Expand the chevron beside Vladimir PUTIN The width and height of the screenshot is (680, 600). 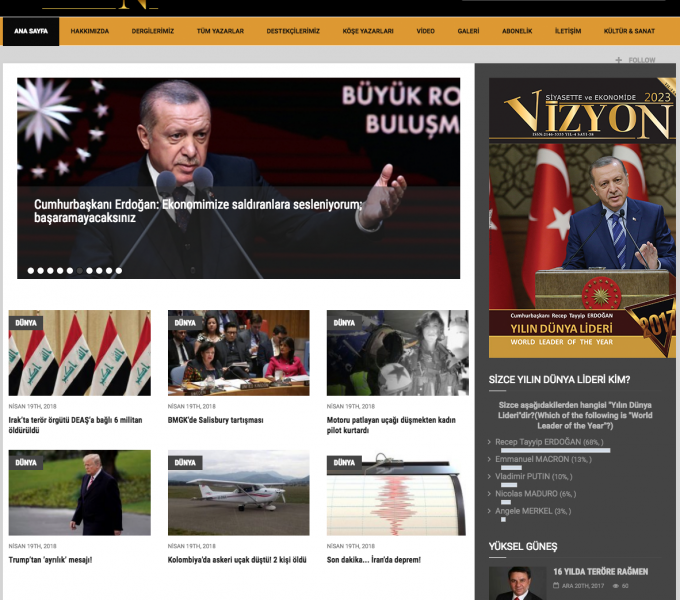[491, 477]
